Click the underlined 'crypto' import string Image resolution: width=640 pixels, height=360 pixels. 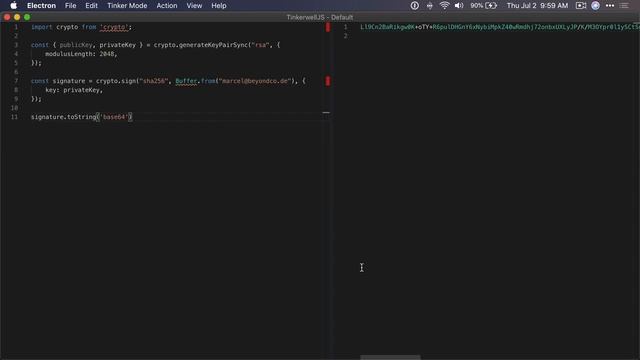click(114, 27)
